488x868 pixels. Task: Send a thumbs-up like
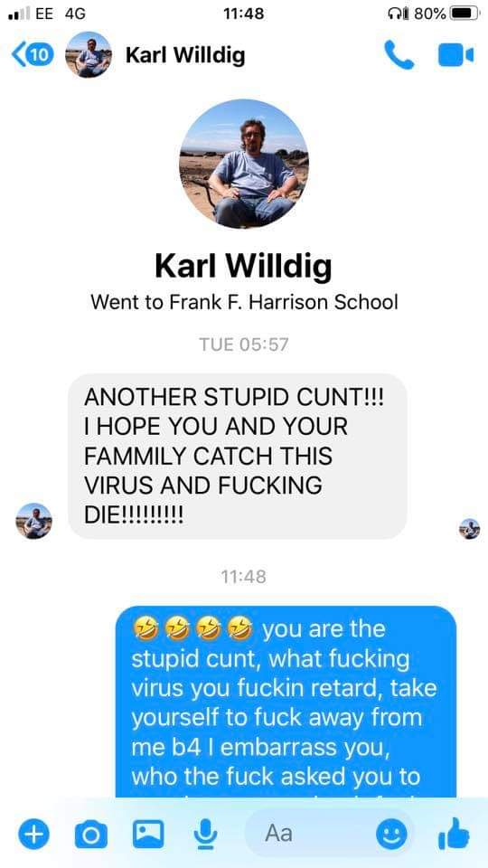454,834
